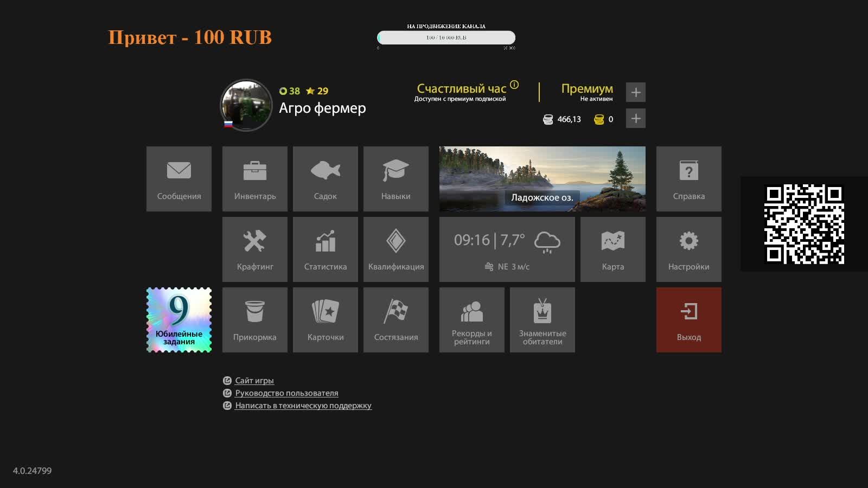The width and height of the screenshot is (868, 488).
Task: Click the silver coins balance 466,13
Action: [x=562, y=119]
